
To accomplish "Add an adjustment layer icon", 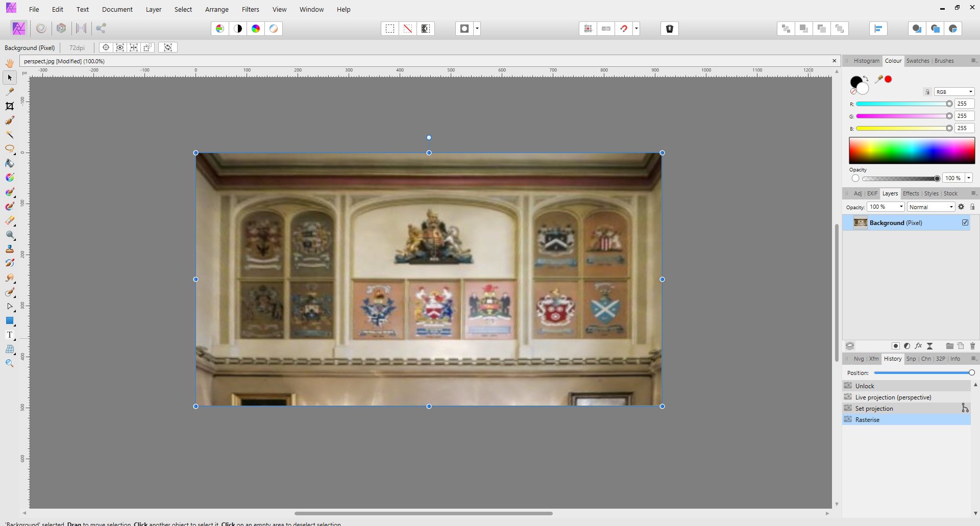I will pos(907,346).
